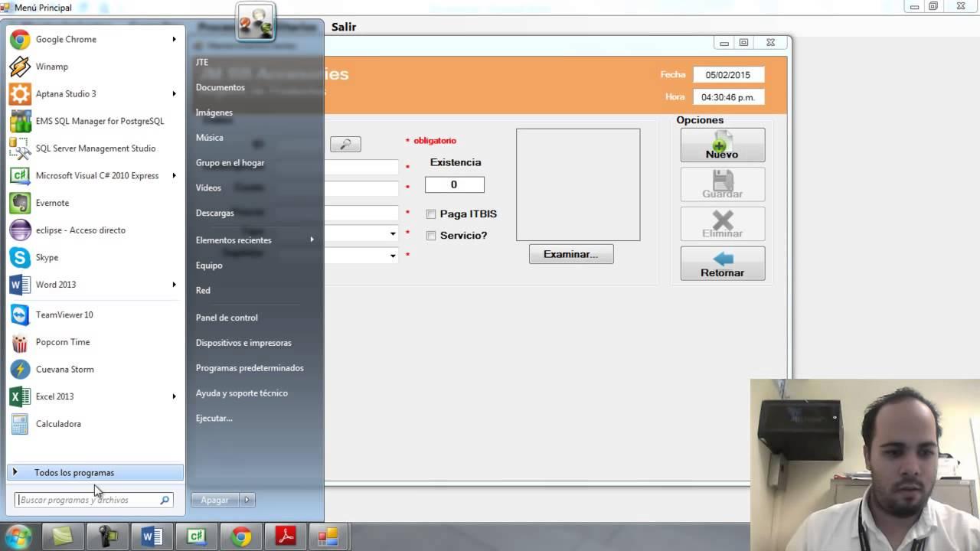980x551 pixels.
Task: Launch Skype from the Start menu
Action: pos(46,257)
